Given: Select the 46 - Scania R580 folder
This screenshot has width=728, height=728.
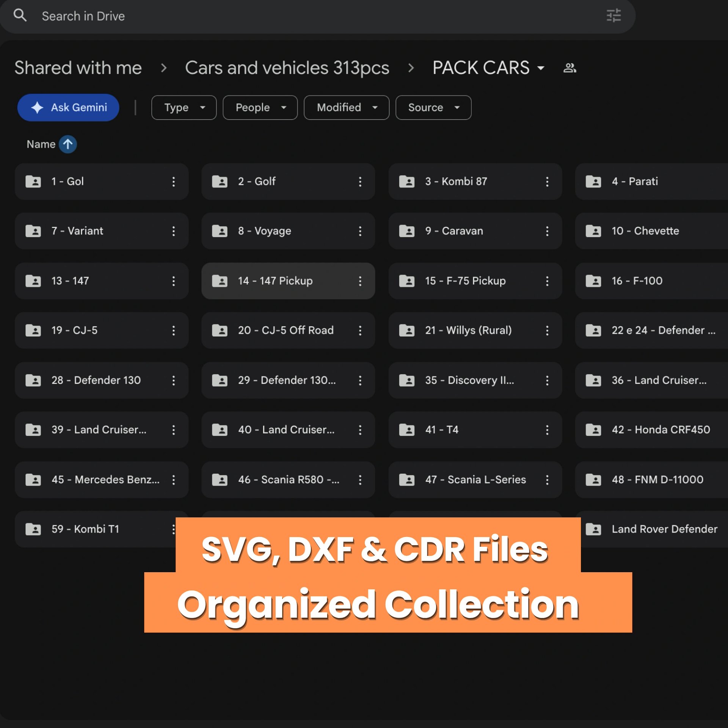Looking at the screenshot, I should click(288, 480).
